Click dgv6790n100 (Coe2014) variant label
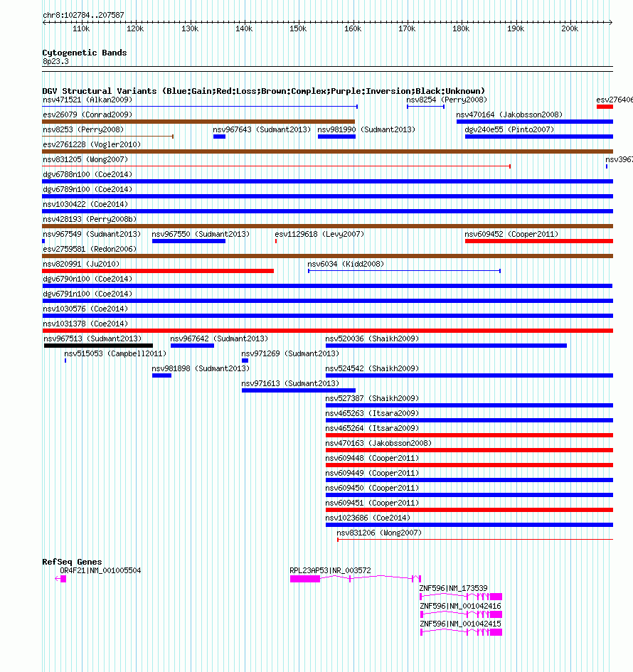Screen dimensions: 633x672 pyautogui.click(x=87, y=279)
